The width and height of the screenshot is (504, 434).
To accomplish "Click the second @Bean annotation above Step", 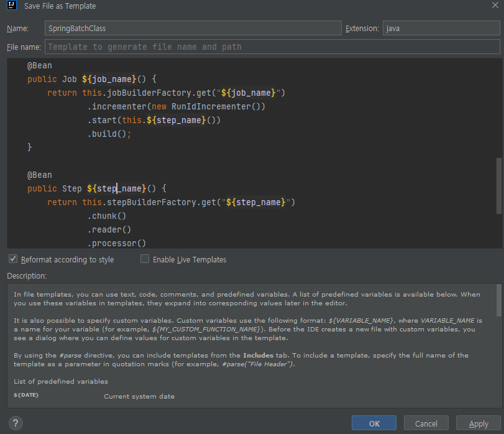I will pyautogui.click(x=40, y=175).
